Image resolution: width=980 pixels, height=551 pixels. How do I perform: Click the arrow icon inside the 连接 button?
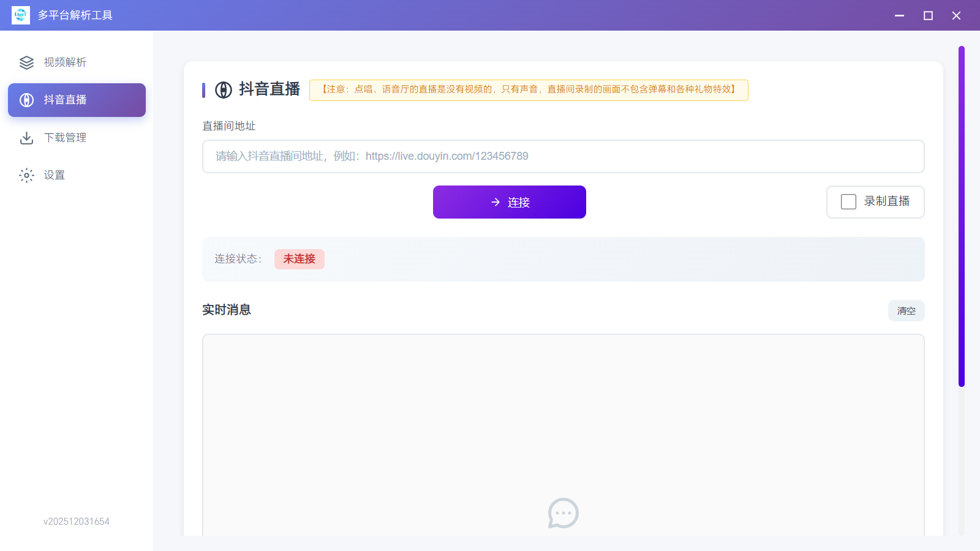point(495,202)
